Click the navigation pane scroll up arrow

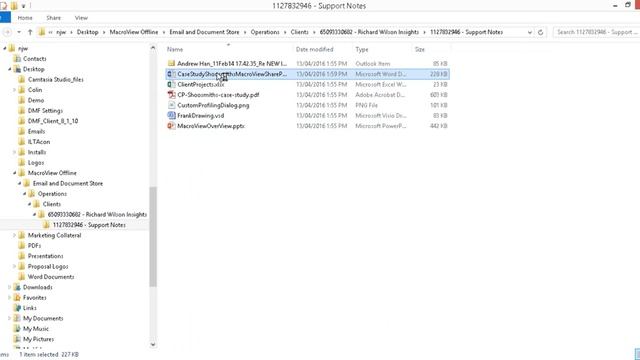pos(153,48)
